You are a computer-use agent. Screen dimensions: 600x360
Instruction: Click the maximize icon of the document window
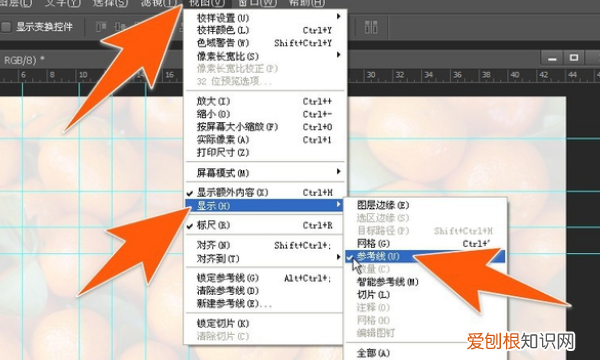pos(574,58)
